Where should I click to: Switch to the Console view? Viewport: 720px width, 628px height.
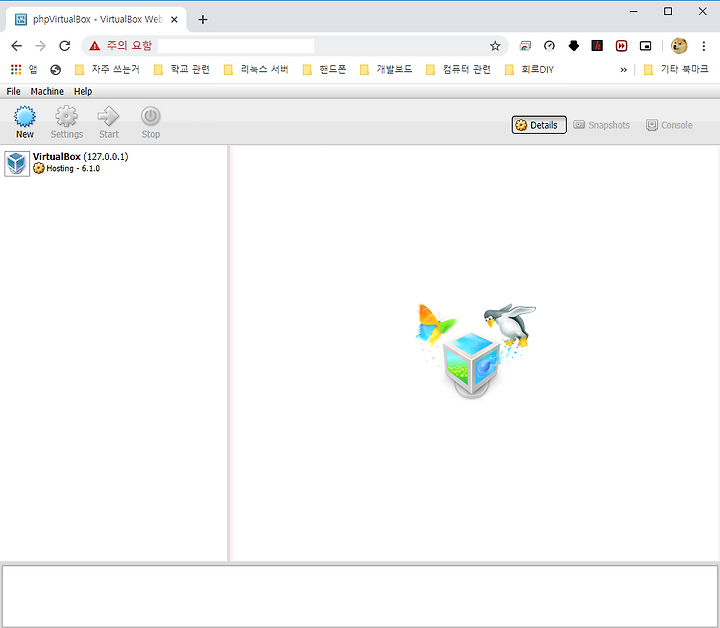tap(669, 125)
